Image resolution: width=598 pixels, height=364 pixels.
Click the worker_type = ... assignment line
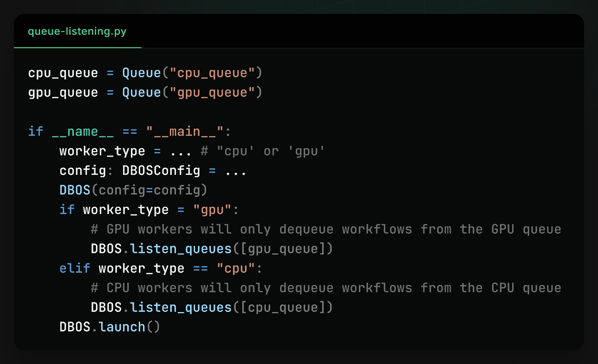tap(192, 151)
